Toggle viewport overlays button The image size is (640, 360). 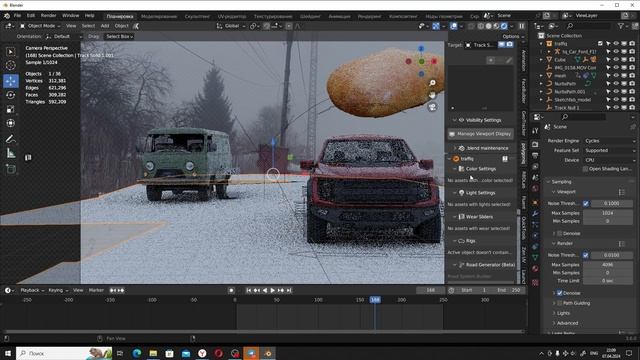tap(453, 26)
